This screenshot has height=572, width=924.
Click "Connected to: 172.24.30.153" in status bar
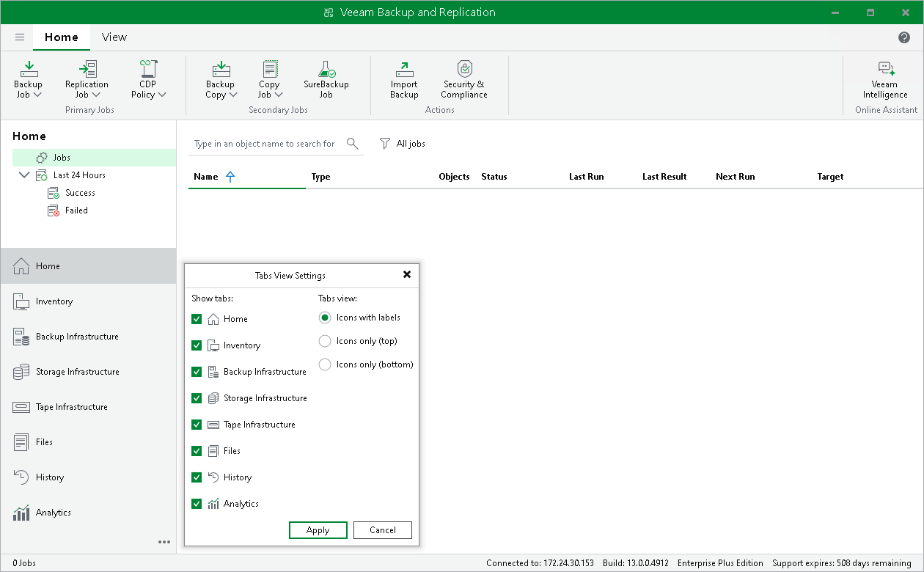(540, 563)
